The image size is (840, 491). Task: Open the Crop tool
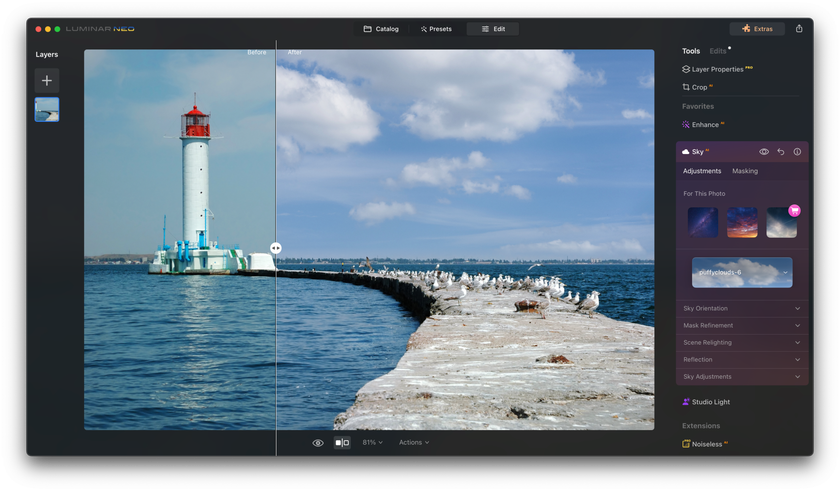coord(697,87)
